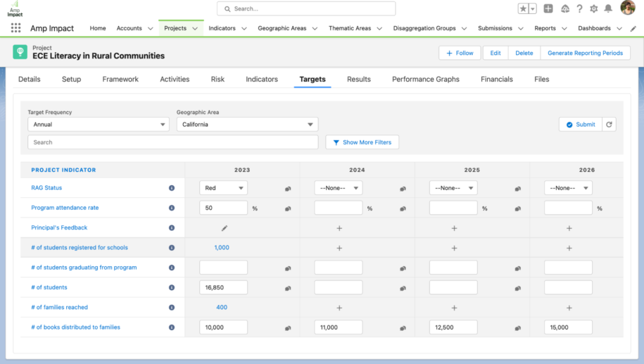Viewport: 644px width, 364px height.
Task: Click the Edit button
Action: 495,53
